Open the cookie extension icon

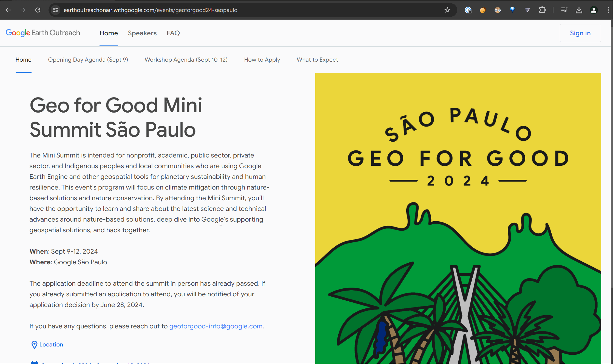click(483, 10)
